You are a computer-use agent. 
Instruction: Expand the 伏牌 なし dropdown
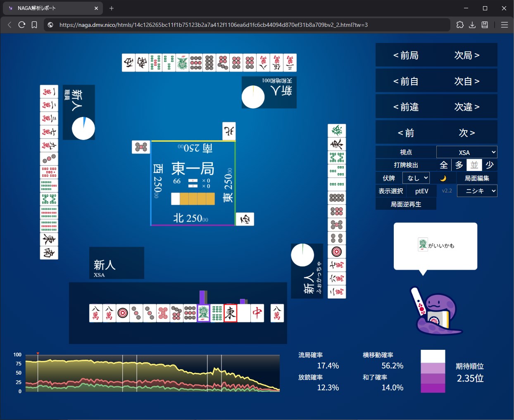[x=416, y=178]
